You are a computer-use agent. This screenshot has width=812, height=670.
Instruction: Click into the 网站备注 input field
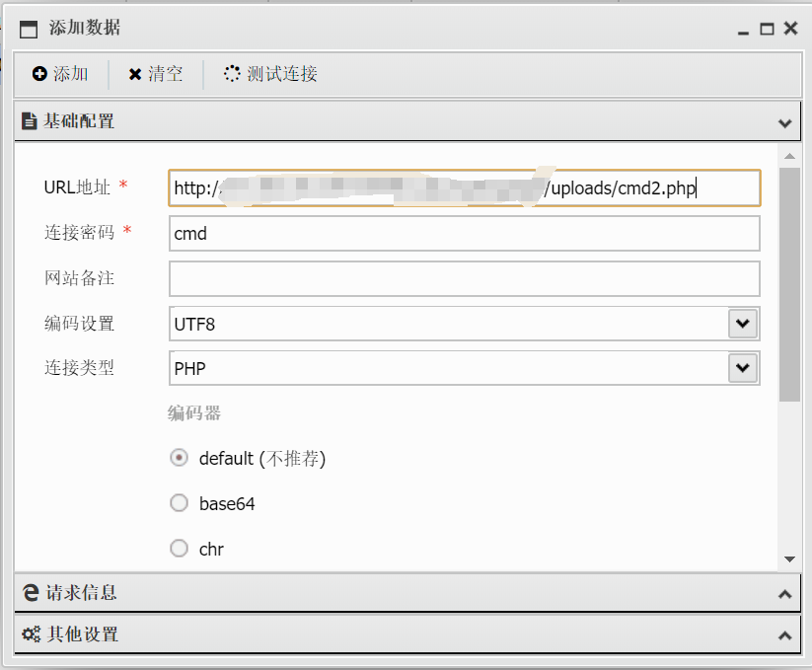464,278
